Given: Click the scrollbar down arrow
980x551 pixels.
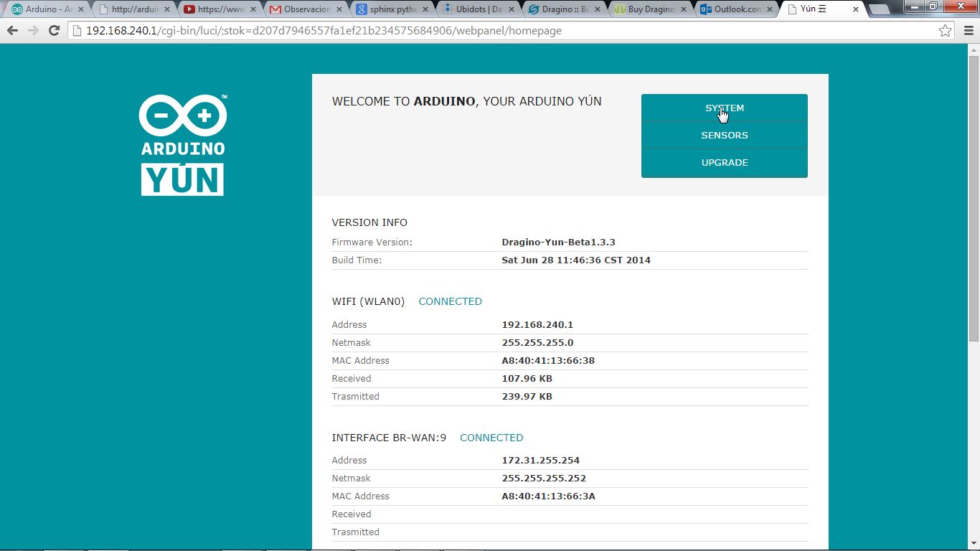Looking at the screenshot, I should pyautogui.click(x=974, y=543).
